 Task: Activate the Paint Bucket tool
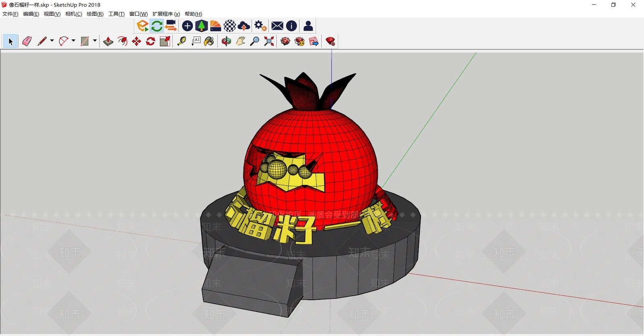[209, 41]
